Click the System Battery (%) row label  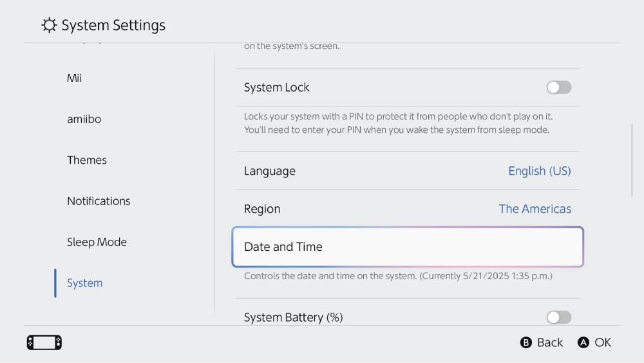pyautogui.click(x=294, y=317)
